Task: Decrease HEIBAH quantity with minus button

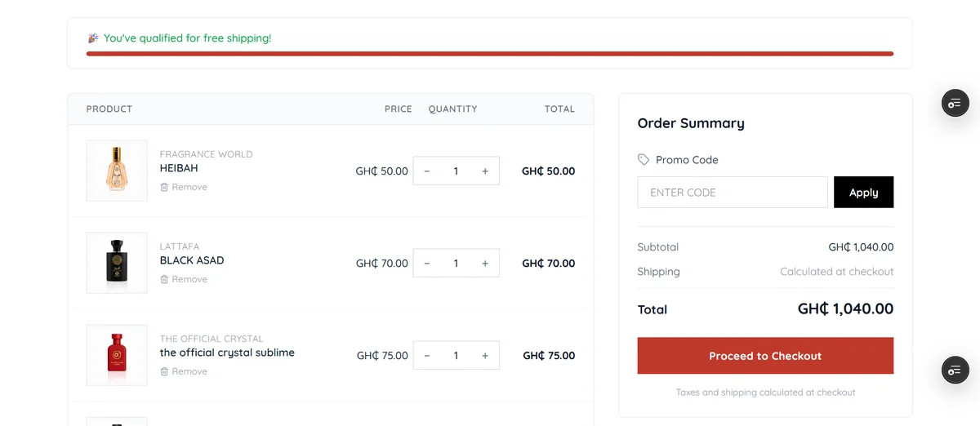Action: [x=427, y=171]
